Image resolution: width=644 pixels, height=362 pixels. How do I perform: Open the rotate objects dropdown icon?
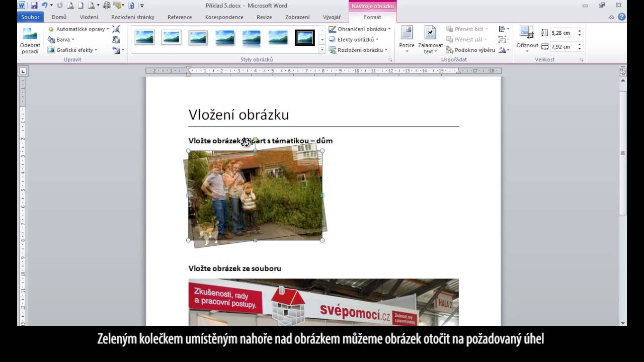pos(504,50)
